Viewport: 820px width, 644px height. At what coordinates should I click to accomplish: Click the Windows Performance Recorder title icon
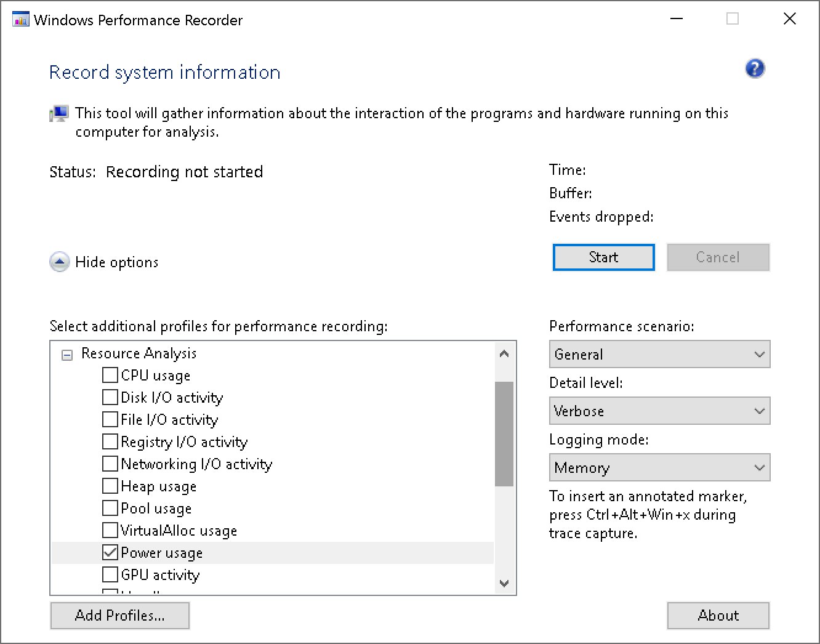(20, 20)
